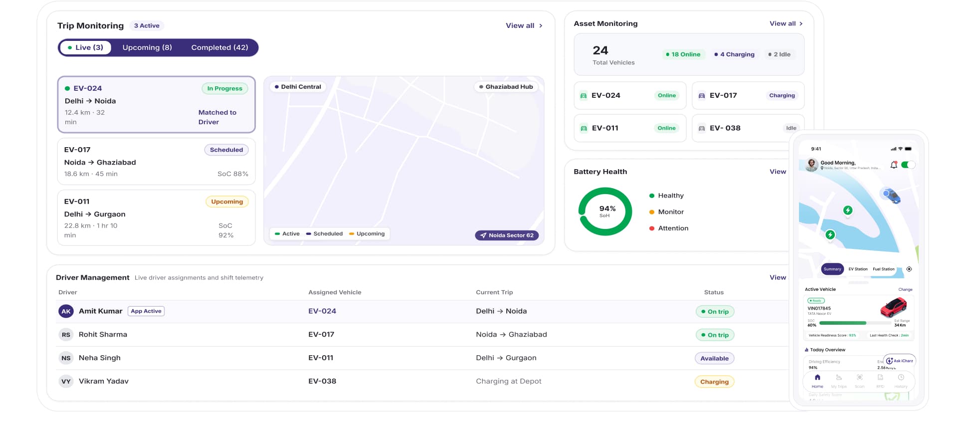This screenshot has width=980, height=435.
Task: Expand Trip Monitoring with the View all chevron
Action: click(x=524, y=25)
